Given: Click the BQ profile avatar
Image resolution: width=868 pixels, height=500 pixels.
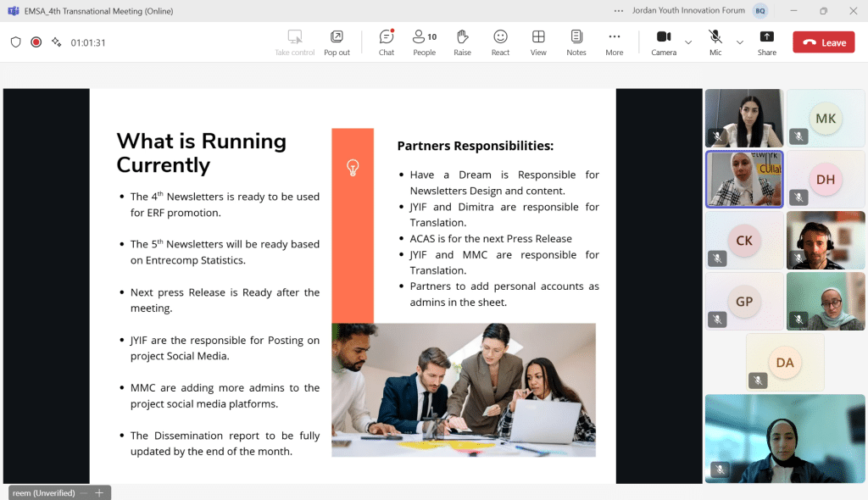Looking at the screenshot, I should pos(760,10).
